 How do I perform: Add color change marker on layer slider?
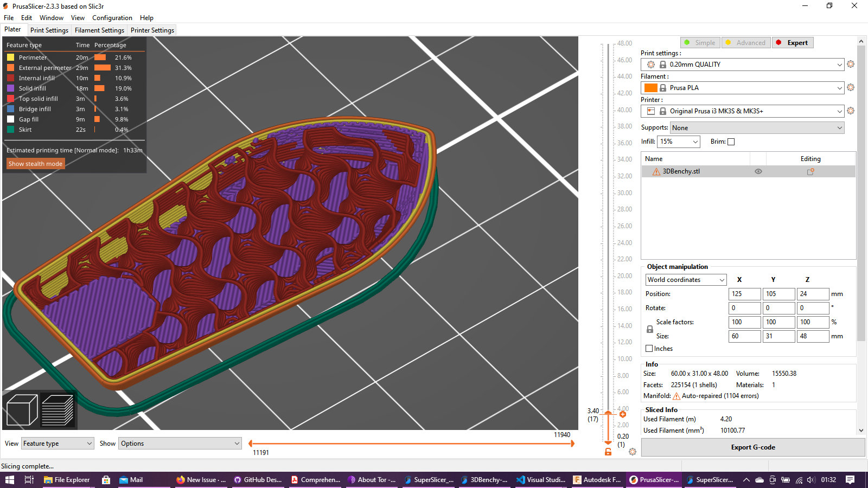click(623, 414)
